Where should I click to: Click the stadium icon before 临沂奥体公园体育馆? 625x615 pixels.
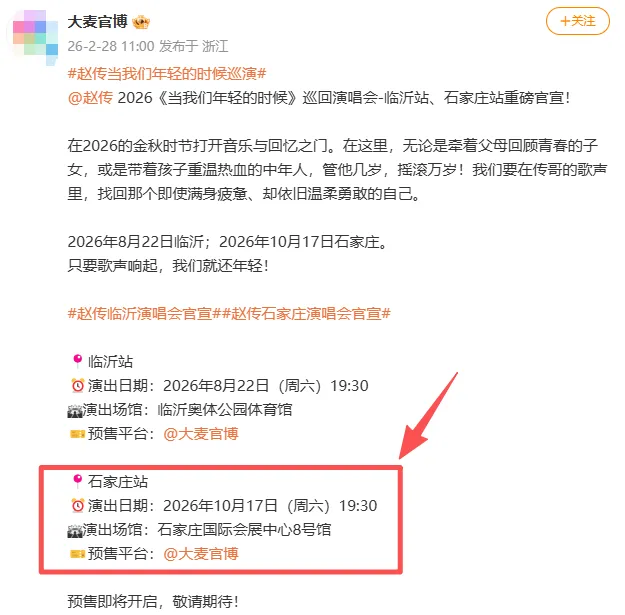(x=75, y=411)
